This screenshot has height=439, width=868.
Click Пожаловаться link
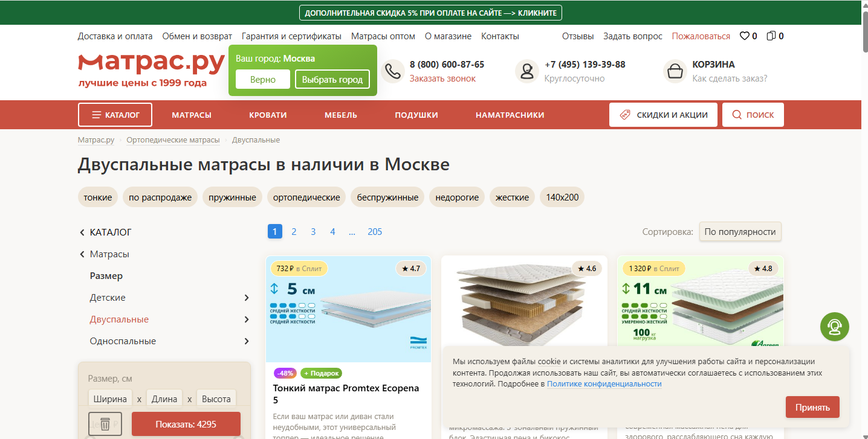pos(701,36)
